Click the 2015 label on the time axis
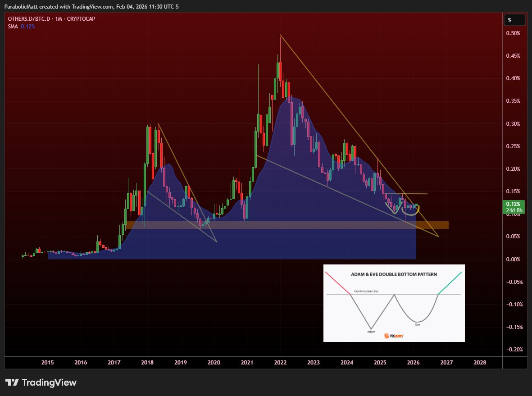The image size is (532, 396). pyautogui.click(x=47, y=362)
